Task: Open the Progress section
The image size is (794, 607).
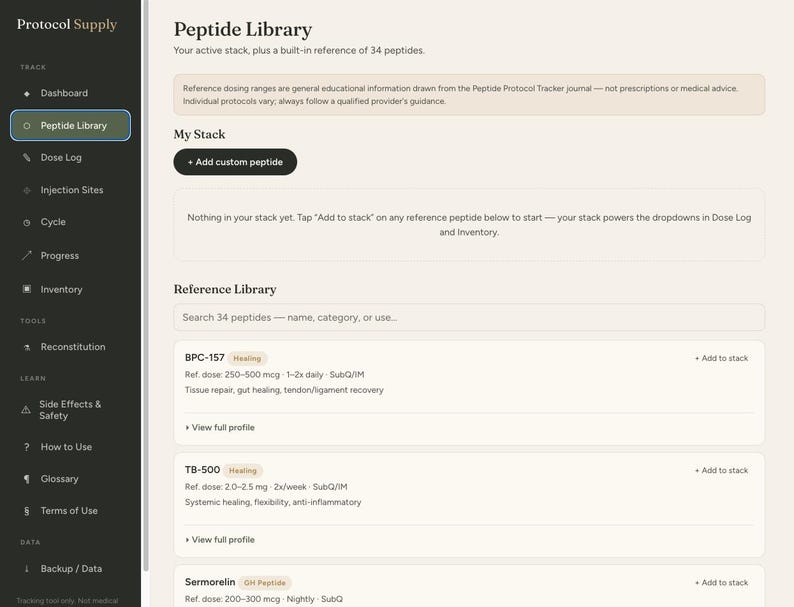Action: click(70, 256)
